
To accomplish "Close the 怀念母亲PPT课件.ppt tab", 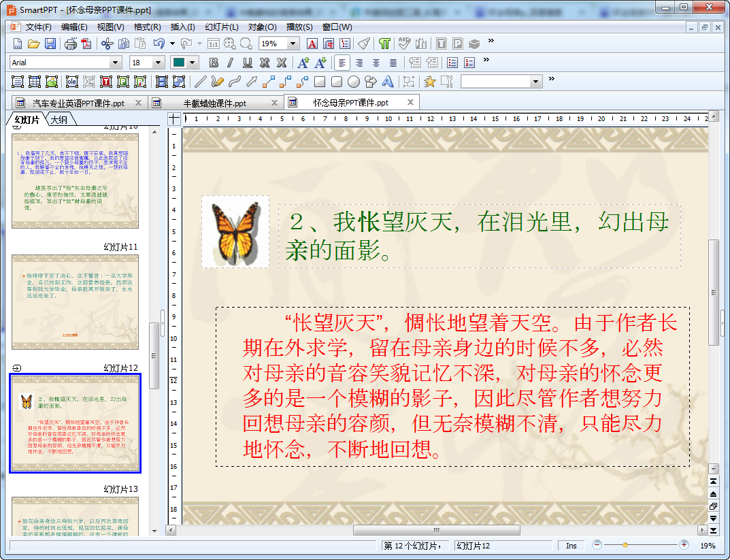I will [410, 102].
